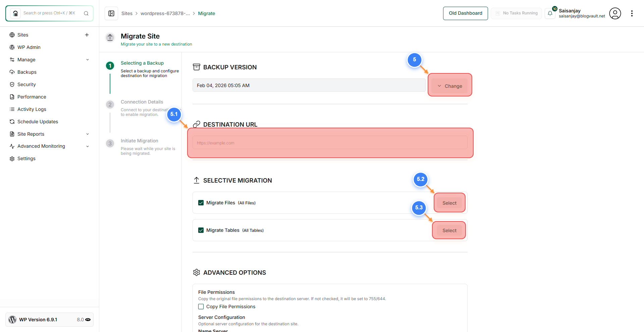644x332 pixels.
Task: Click the Settings gear icon in sidebar
Action: pos(12,158)
